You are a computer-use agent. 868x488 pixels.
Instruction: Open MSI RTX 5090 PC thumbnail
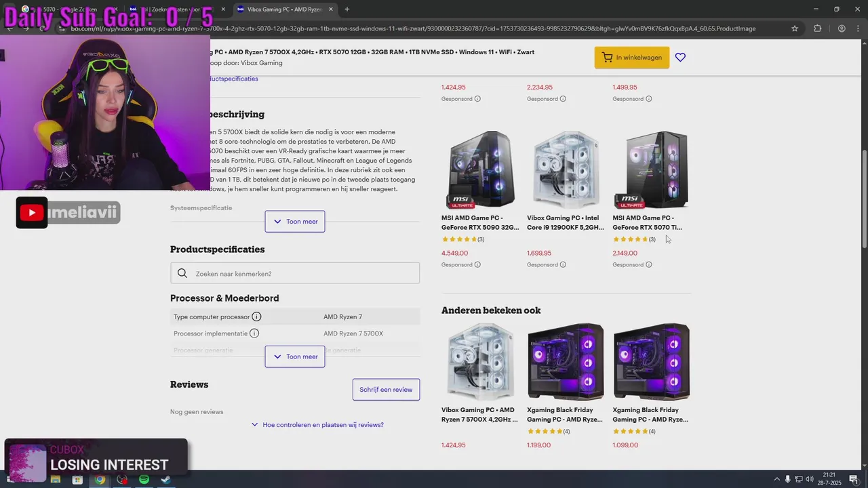481,169
